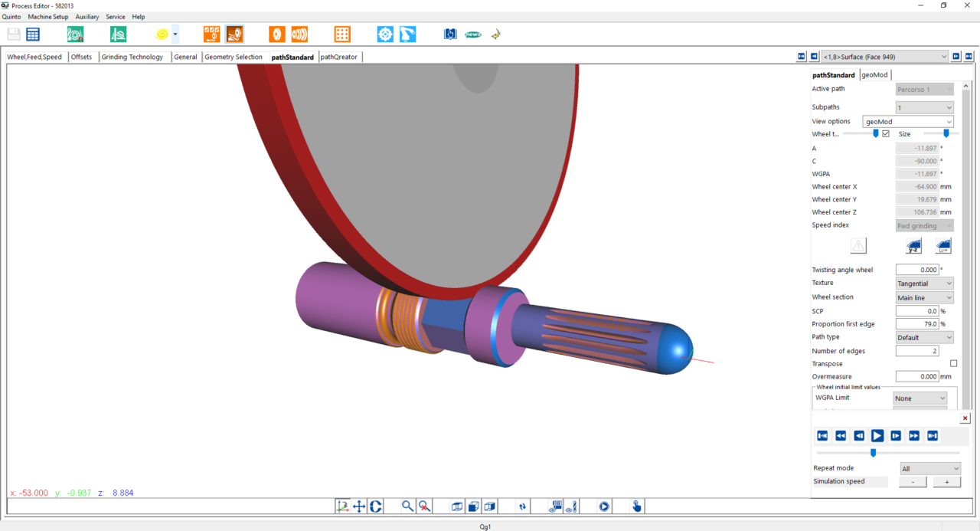Viewport: 980px width, 531px height.
Task: Click the magnifier zoom tool icon
Action: pos(408,506)
